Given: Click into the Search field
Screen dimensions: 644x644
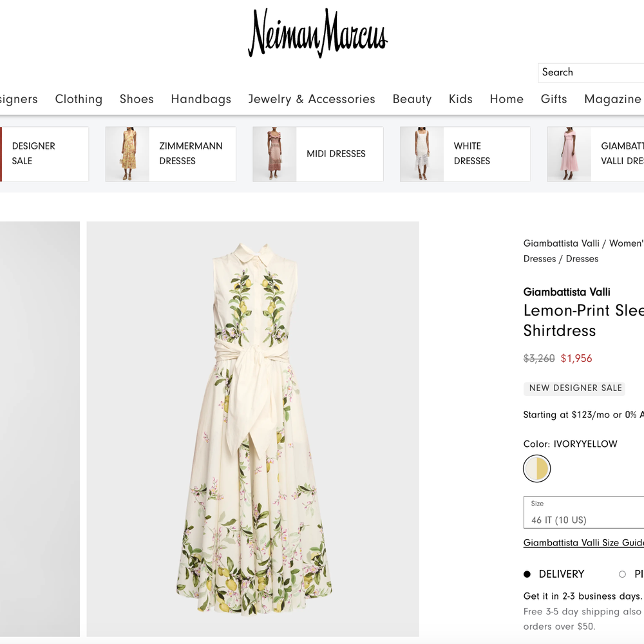Looking at the screenshot, I should click(591, 73).
